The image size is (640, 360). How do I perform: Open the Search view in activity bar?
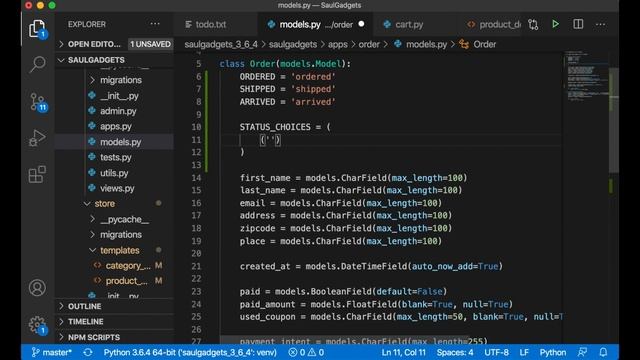tap(37, 64)
